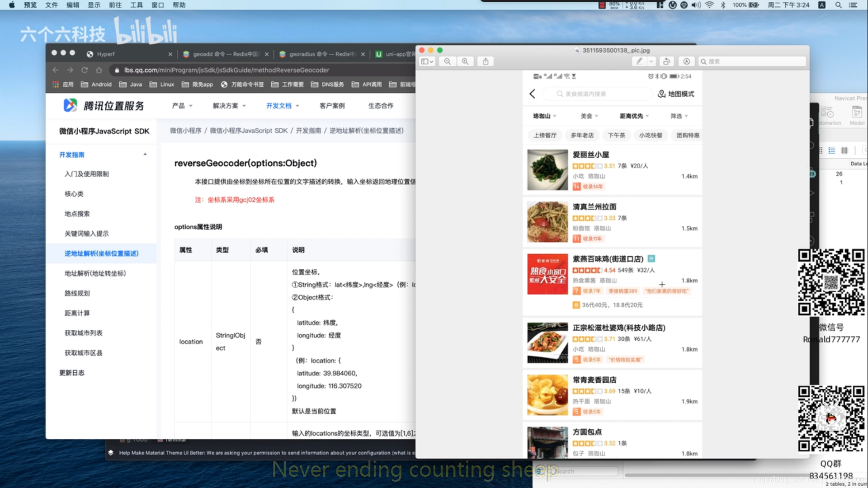Click the zoom out button in Preview
The image size is (868, 488).
447,61
